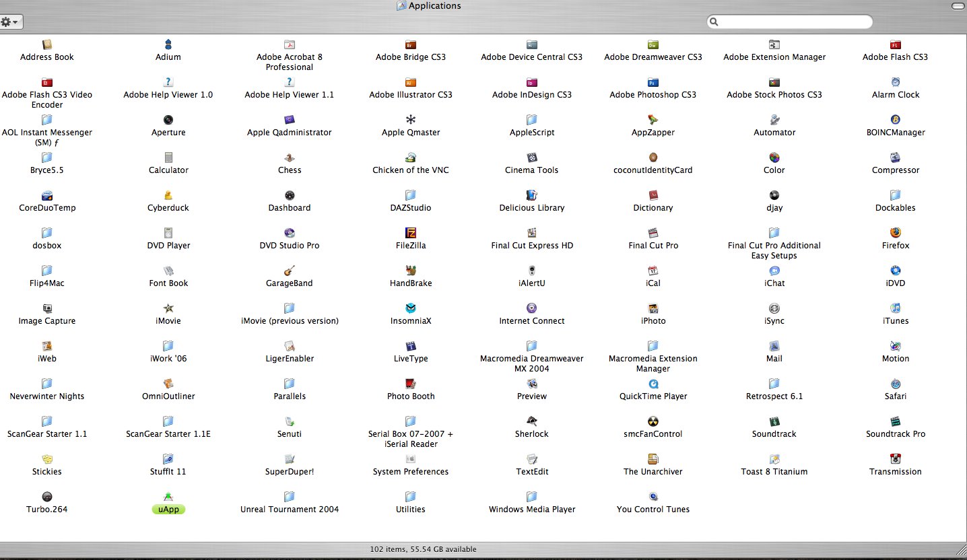Select the Parallels folder icon
The image size is (967, 560).
[290, 384]
